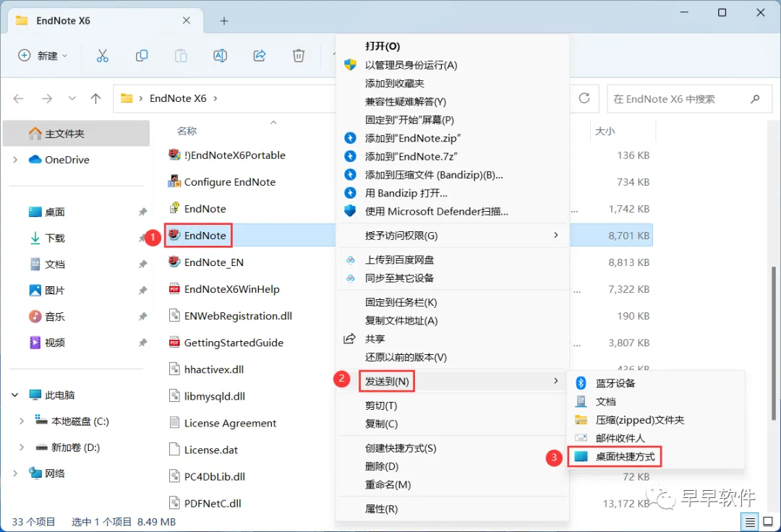Viewport: 781px width, 532px height.
Task: Click the 主文件夹 home entry
Action: pos(76,134)
